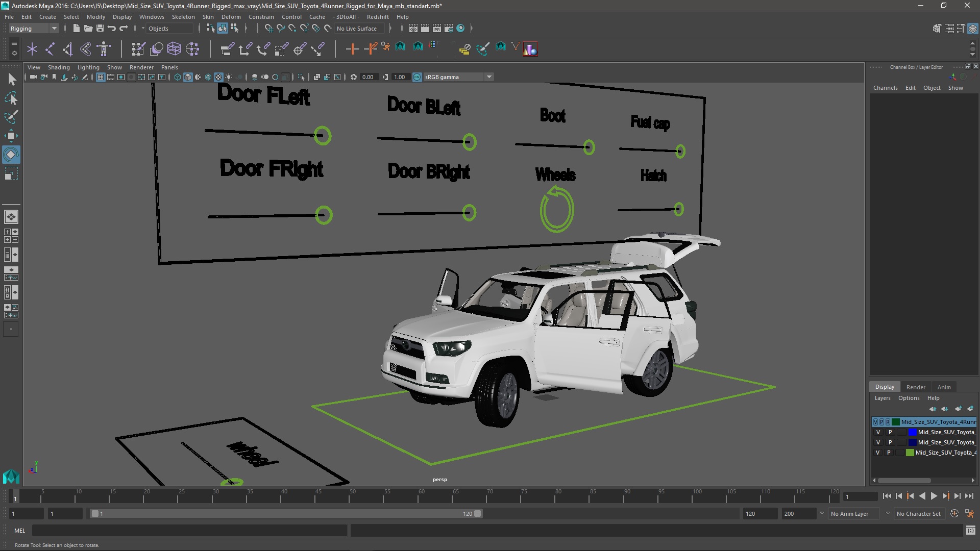This screenshot has height=551, width=980.
Task: Toggle wireframe shading in viewport toolbar
Action: tap(178, 77)
